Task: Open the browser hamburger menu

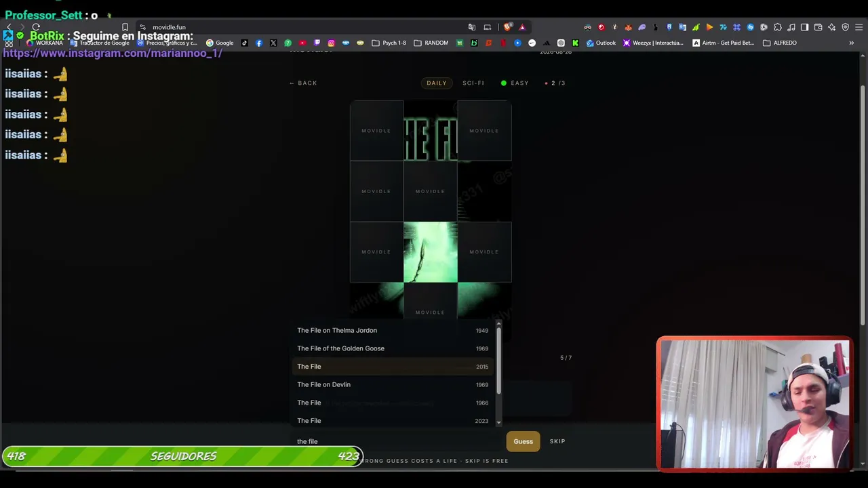Action: (859, 27)
